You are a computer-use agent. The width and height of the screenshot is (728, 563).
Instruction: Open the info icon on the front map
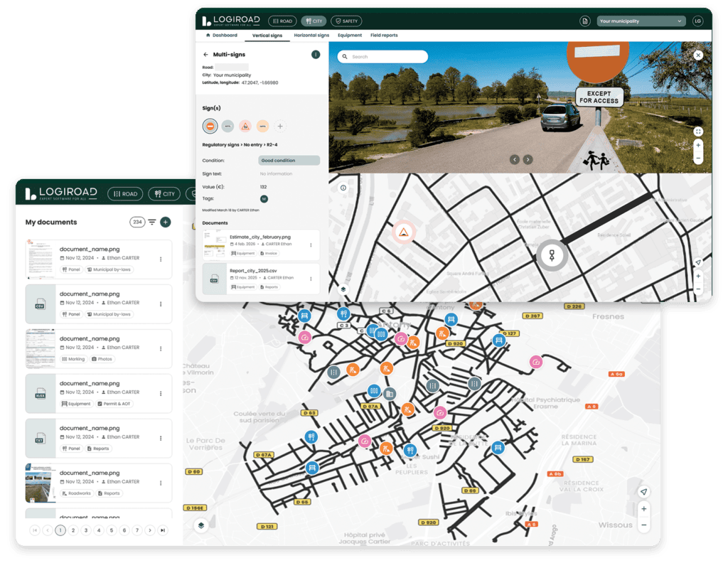343,188
